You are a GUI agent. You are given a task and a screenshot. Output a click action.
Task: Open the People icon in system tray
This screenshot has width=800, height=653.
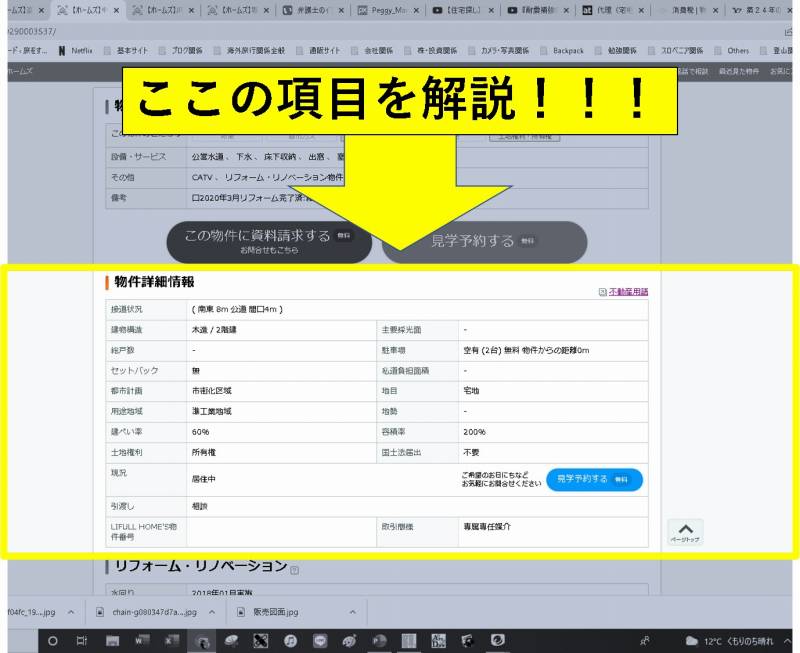(645, 641)
